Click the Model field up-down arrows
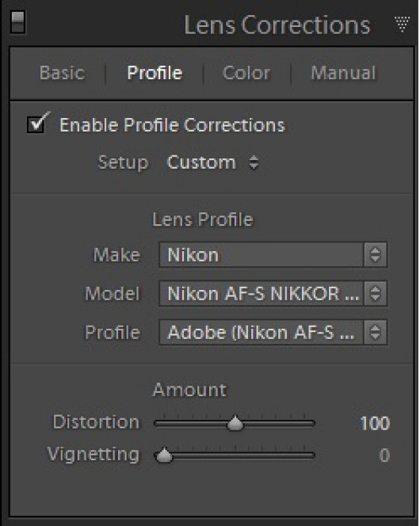The image size is (420, 526). [x=376, y=294]
